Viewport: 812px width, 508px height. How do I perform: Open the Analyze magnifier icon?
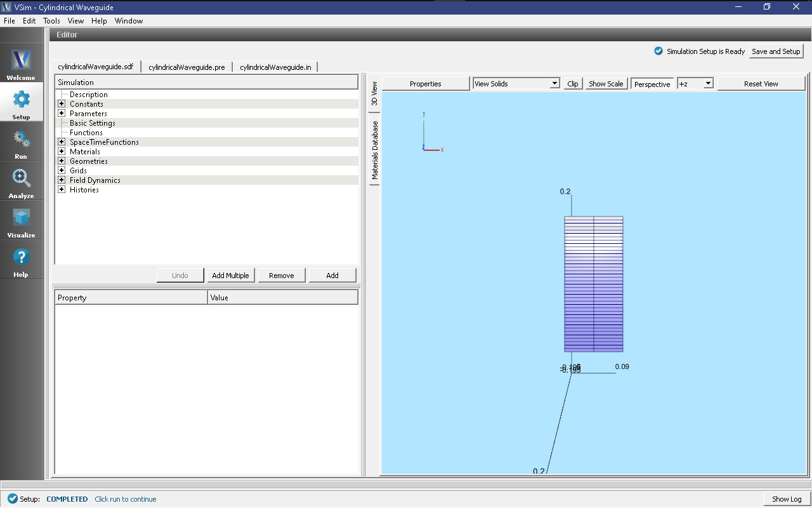click(x=21, y=178)
